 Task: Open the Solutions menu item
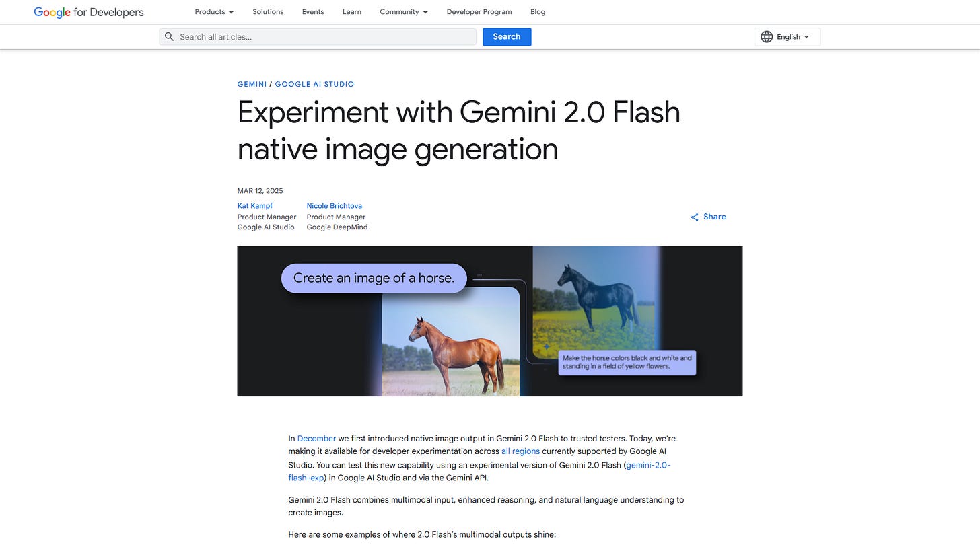click(268, 12)
